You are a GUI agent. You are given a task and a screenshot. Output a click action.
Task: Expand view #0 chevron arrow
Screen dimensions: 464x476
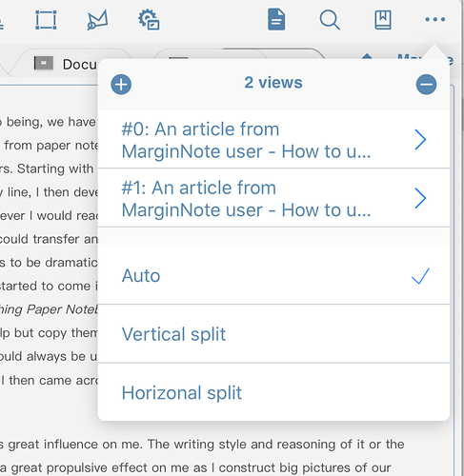click(420, 139)
